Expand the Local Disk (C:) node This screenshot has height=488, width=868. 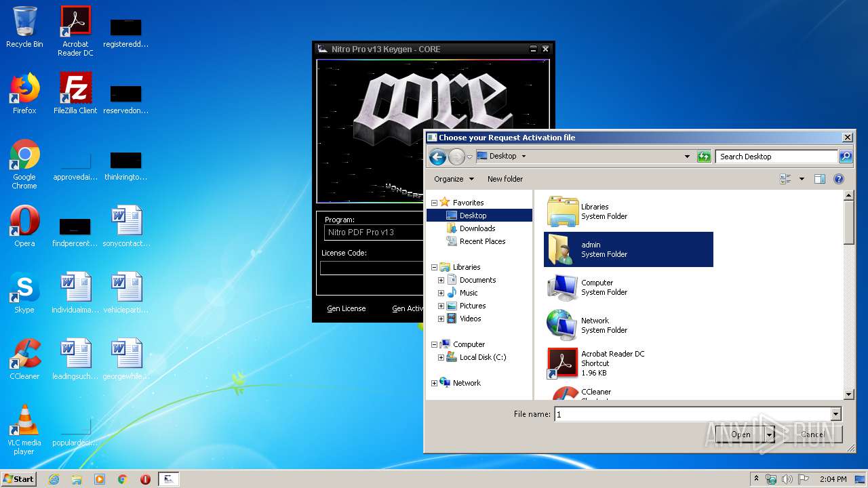coord(441,357)
